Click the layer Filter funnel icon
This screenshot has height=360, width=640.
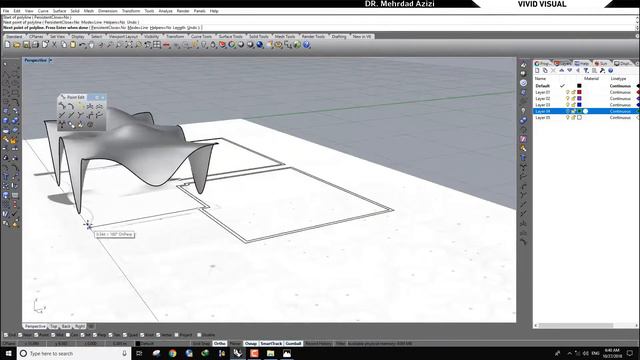(x=586, y=71)
